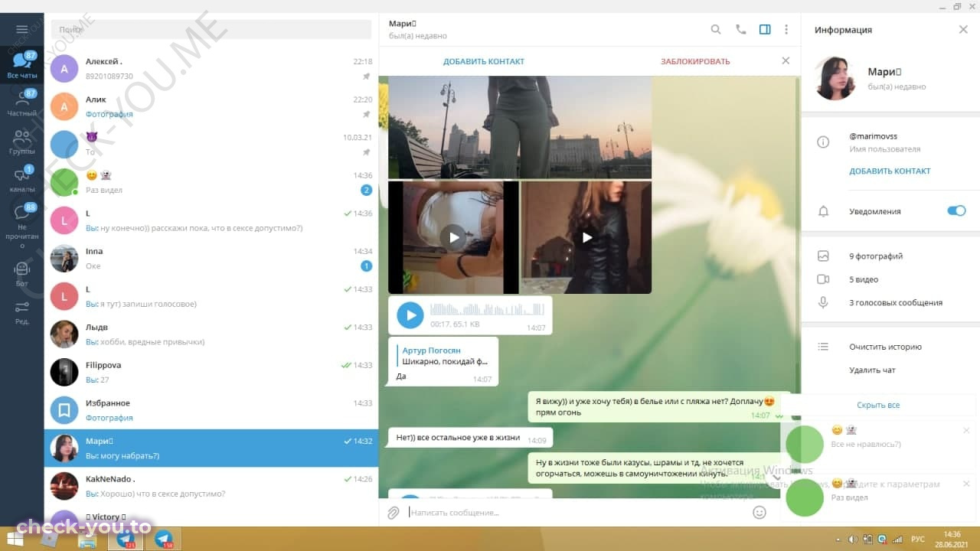Click the 'РУС' language indicator
The height and width of the screenshot is (551, 980).
tap(917, 539)
